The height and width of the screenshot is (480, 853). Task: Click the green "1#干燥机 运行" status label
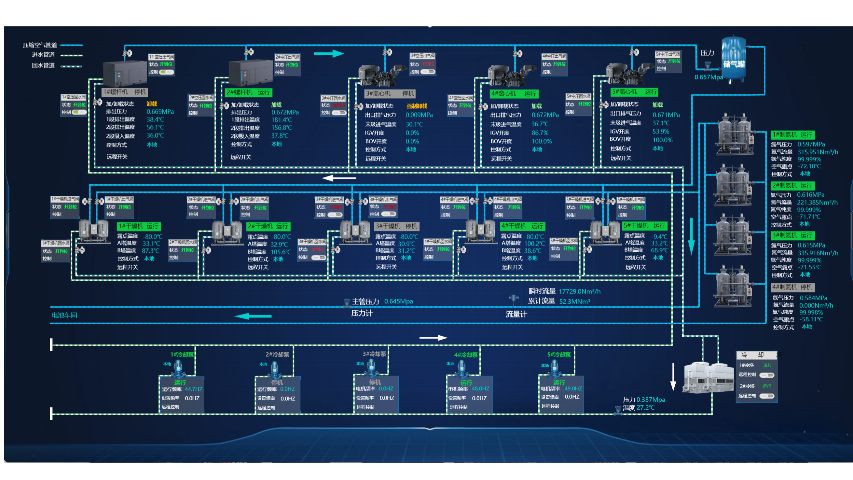click(x=137, y=226)
